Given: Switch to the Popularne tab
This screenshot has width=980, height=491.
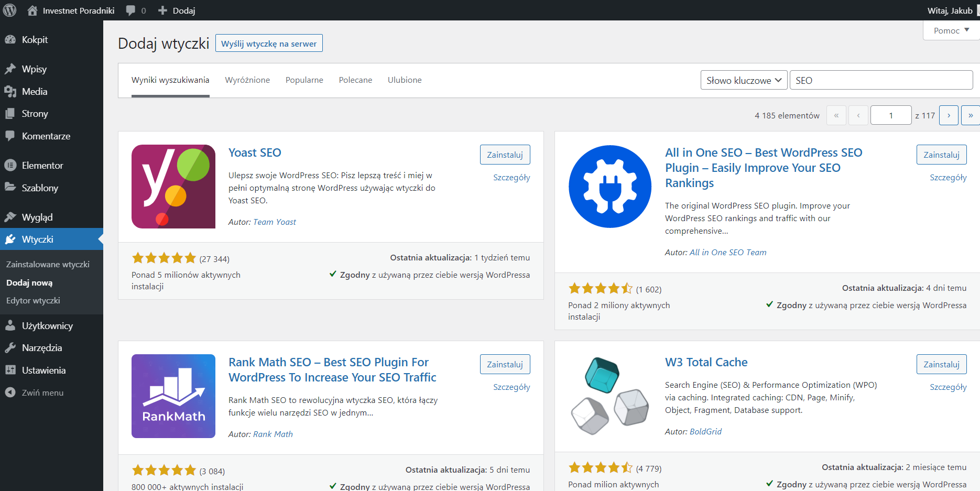Looking at the screenshot, I should [x=304, y=80].
